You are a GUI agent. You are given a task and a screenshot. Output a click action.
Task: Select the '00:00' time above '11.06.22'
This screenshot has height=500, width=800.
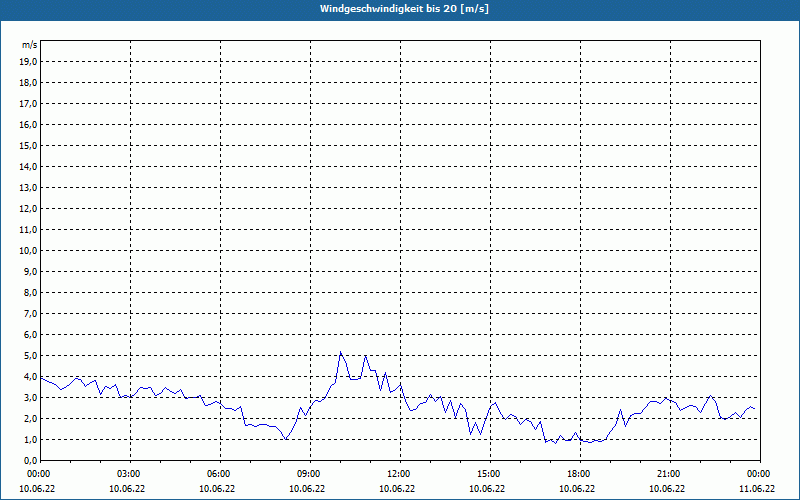click(x=759, y=474)
